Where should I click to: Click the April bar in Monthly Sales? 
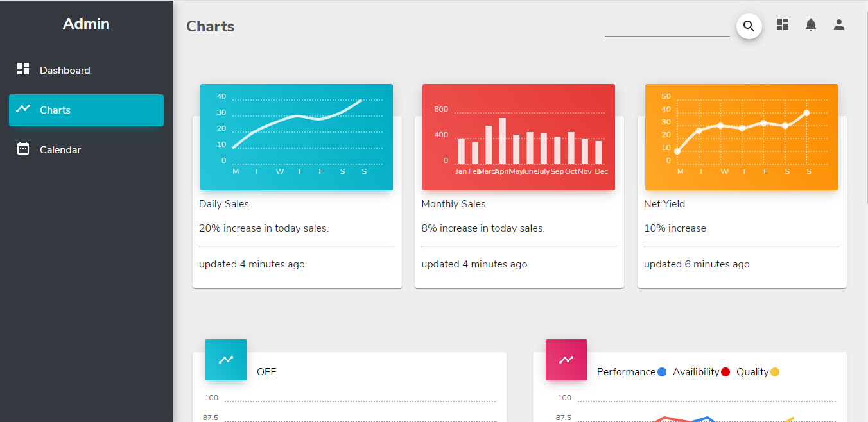(503, 141)
